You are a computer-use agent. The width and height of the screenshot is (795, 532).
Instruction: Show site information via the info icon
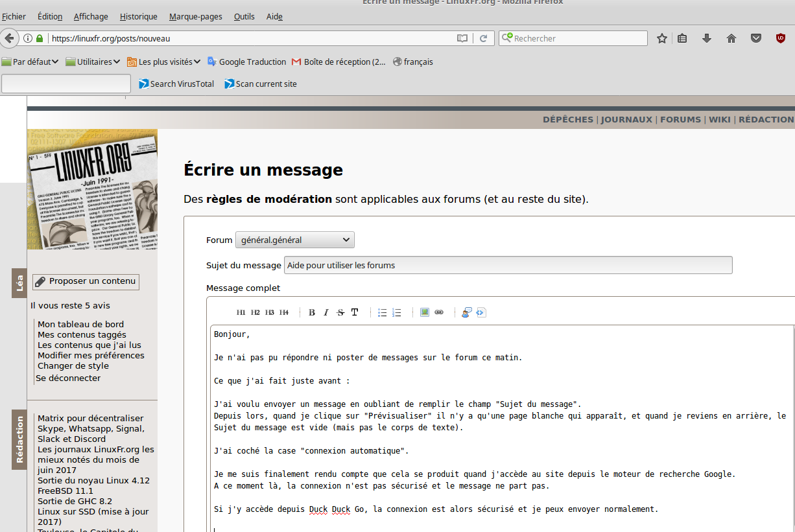pyautogui.click(x=28, y=38)
